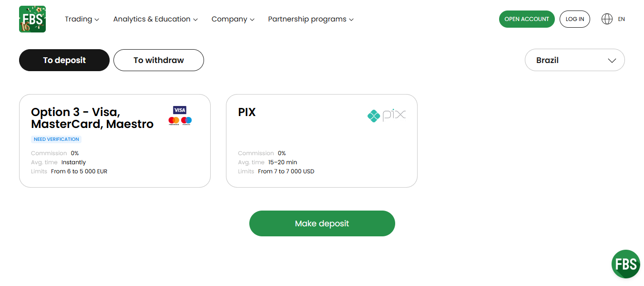
Task: Open the Analytics & Education menu
Action: [x=155, y=19]
